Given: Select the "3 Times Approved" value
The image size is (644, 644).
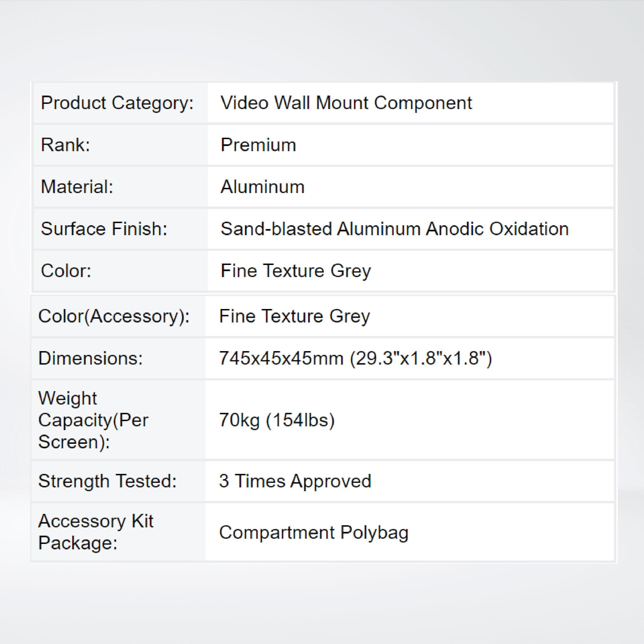Looking at the screenshot, I should [x=295, y=481].
